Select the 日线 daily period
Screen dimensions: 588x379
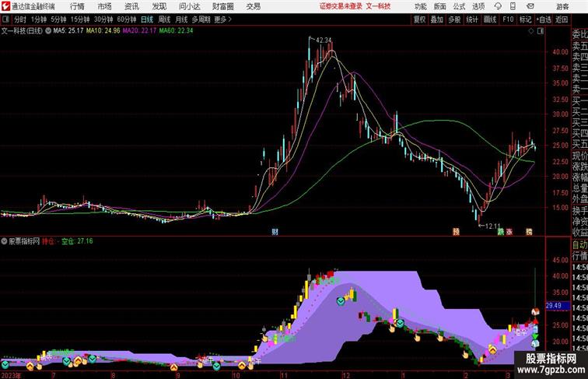tap(147, 19)
